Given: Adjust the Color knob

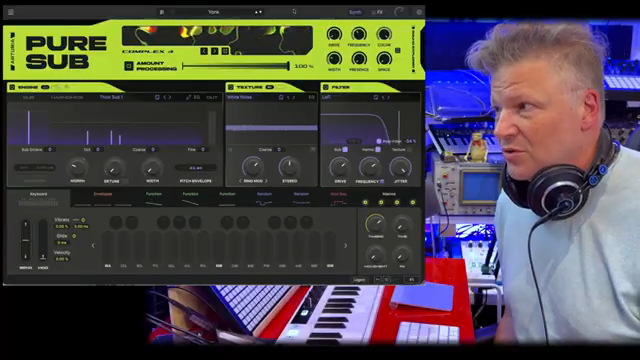Looking at the screenshot, I should (x=384, y=34).
